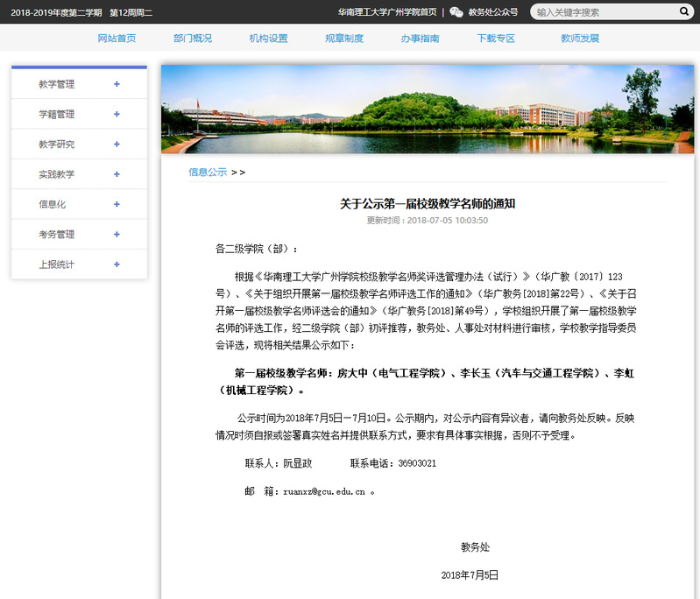Navigate to 办事指南 section
Viewport: 700px width, 599px height.
coord(420,39)
